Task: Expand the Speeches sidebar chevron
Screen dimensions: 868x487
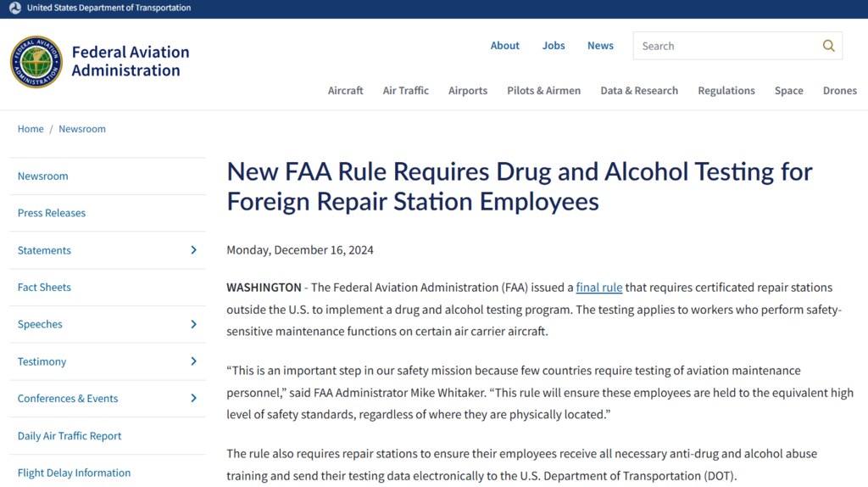Action: (193, 324)
